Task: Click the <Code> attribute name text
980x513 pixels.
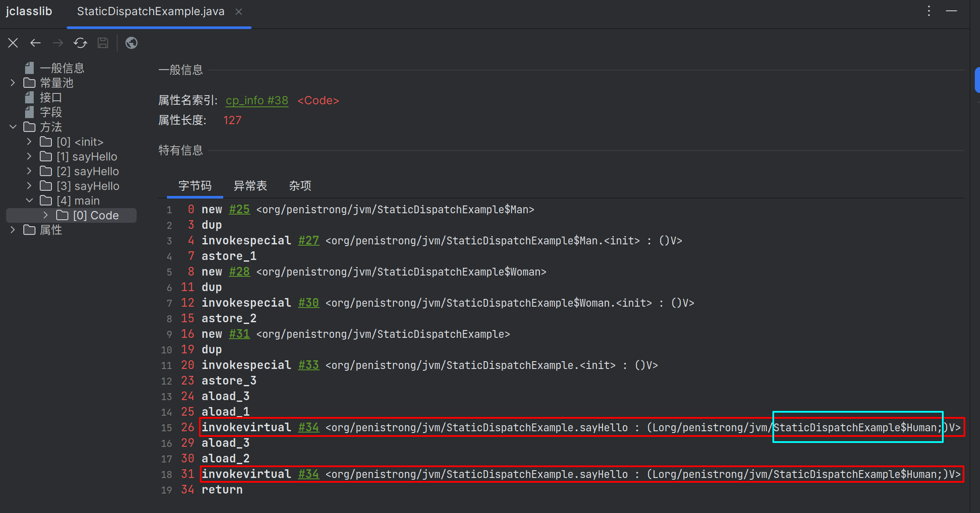Action: click(x=318, y=100)
